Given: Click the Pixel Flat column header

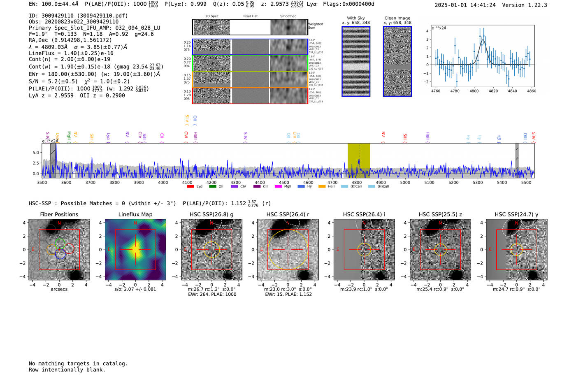Looking at the screenshot, I should tap(250, 16).
